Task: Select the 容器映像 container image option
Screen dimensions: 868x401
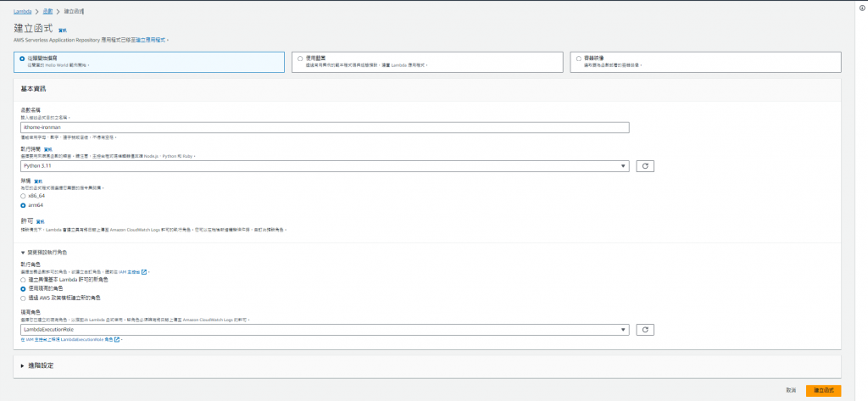Action: click(705, 62)
